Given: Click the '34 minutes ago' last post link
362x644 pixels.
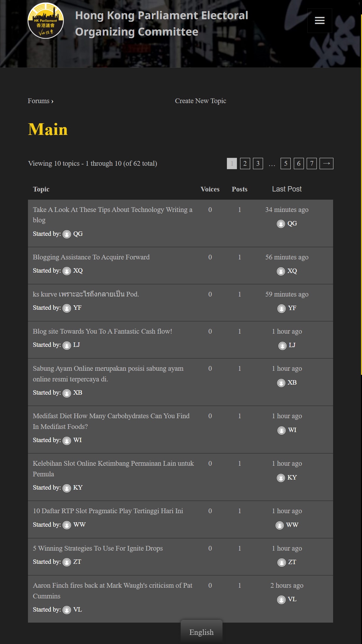Looking at the screenshot, I should pos(287,210).
